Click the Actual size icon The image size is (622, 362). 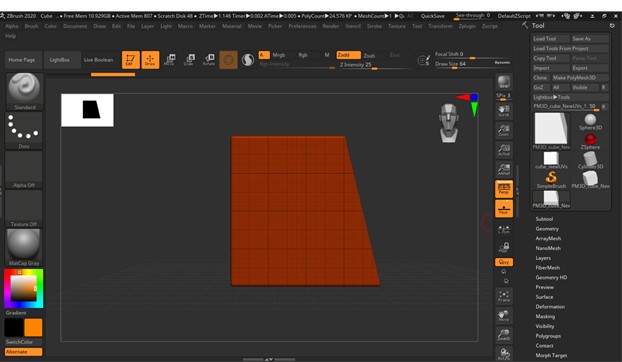504,150
